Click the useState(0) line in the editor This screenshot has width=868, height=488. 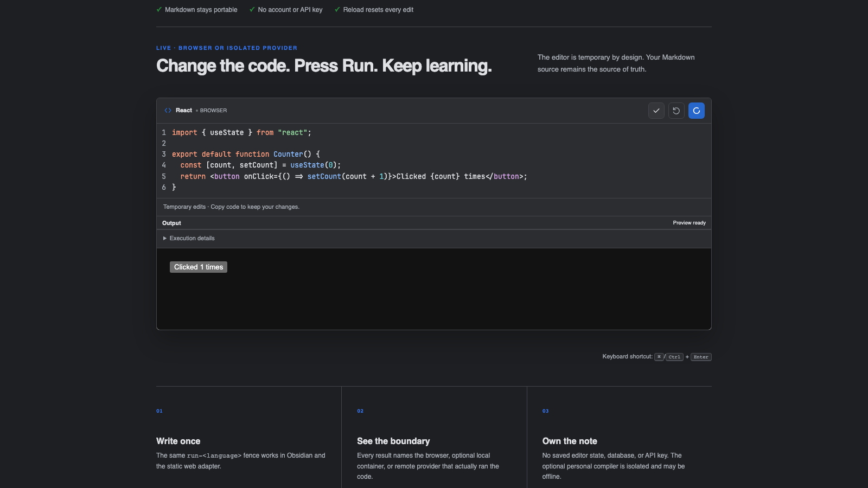(260, 165)
